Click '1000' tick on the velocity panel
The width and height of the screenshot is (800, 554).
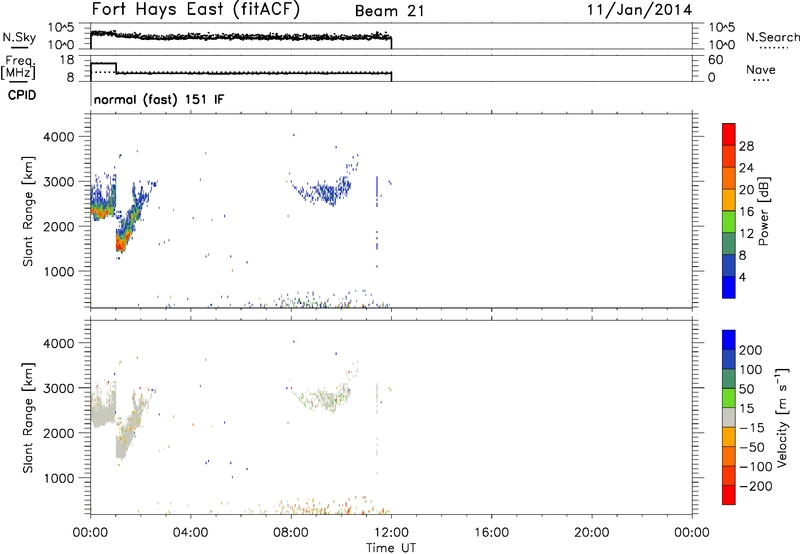[x=58, y=478]
